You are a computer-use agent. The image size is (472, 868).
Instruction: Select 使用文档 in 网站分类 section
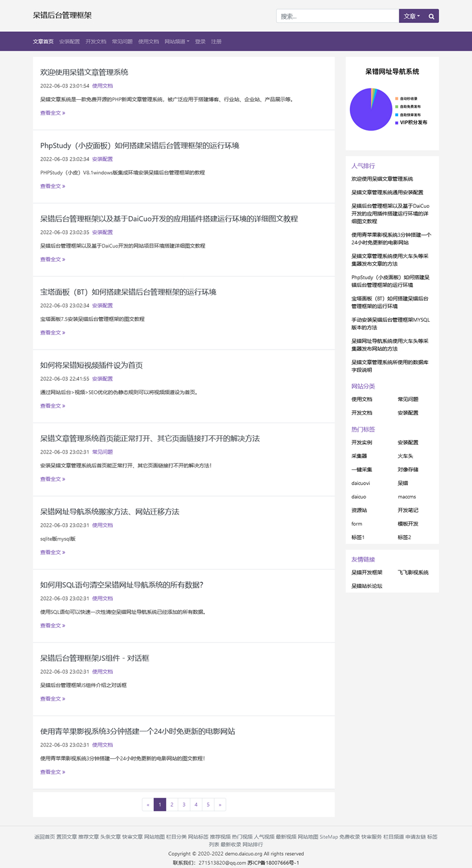pyautogui.click(x=363, y=399)
